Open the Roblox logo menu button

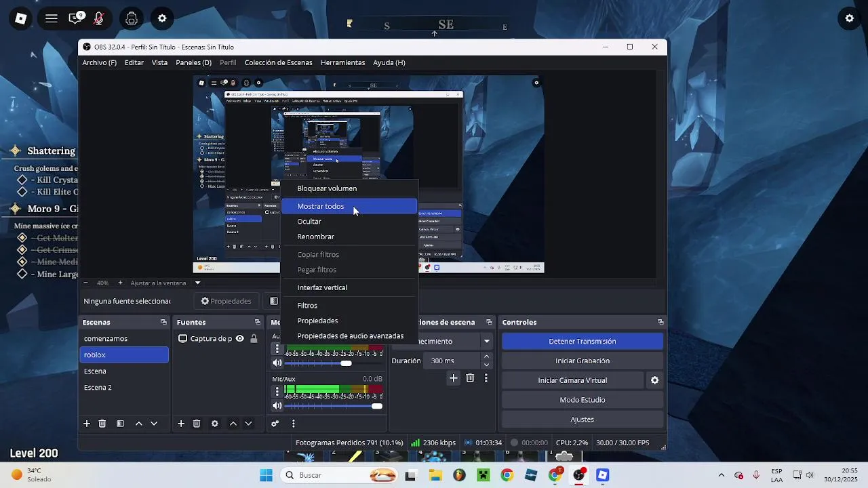coord(21,18)
